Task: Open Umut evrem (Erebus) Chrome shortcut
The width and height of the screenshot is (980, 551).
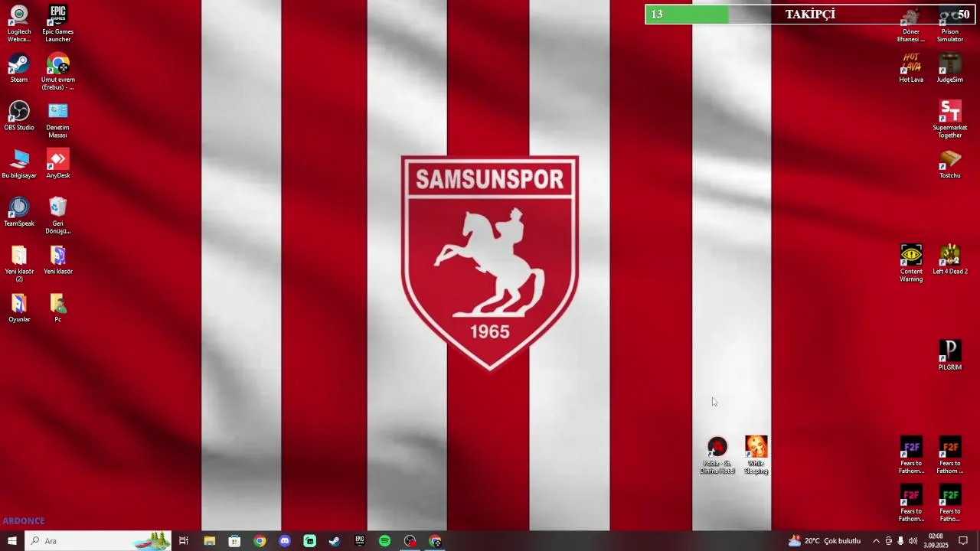Action: [57, 72]
